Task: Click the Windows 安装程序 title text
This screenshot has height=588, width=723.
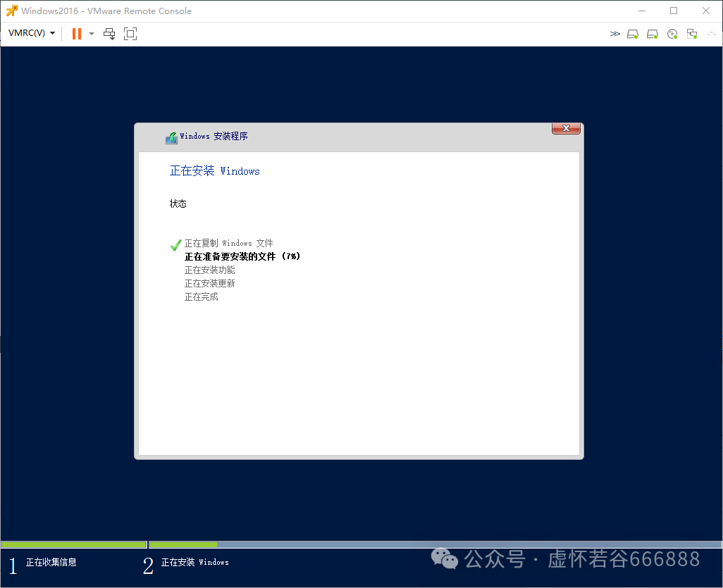Action: point(214,136)
